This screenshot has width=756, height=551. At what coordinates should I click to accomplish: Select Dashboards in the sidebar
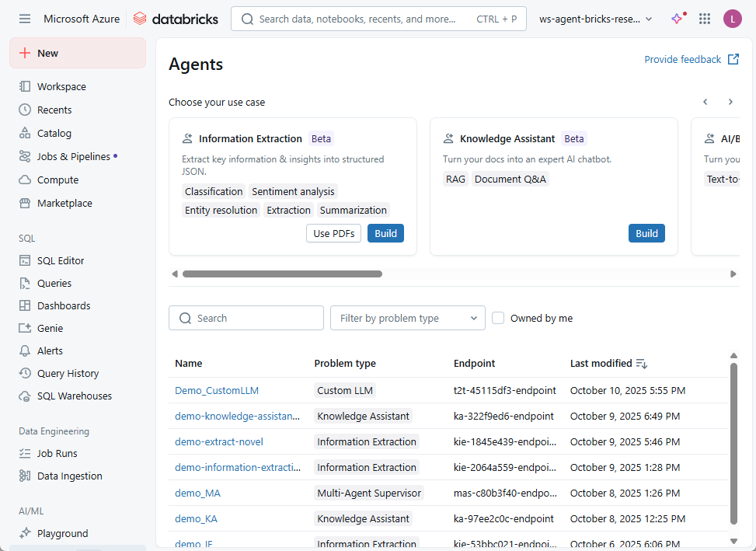coord(64,305)
